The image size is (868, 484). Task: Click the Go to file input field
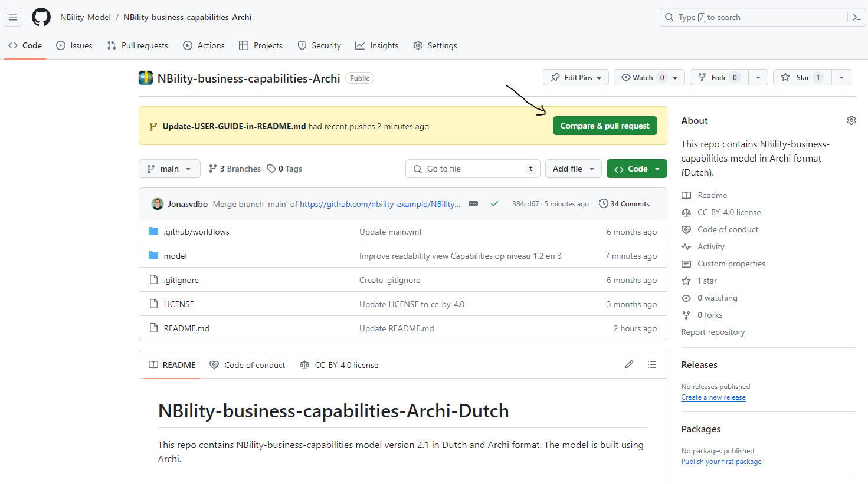(472, 169)
